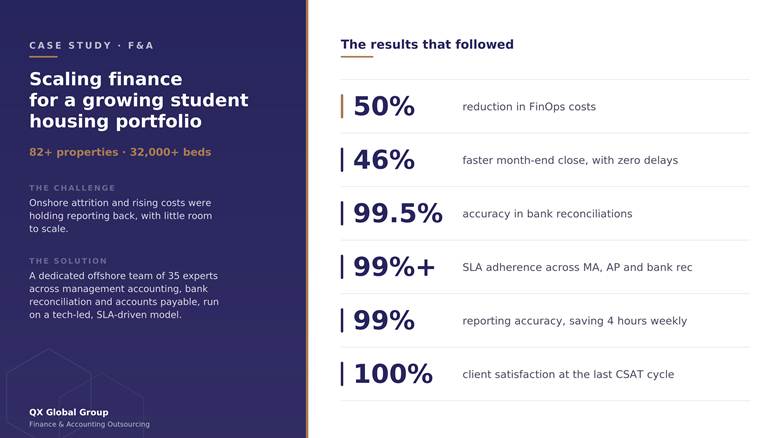Select the 99% reporting accuracy figure

(x=384, y=321)
